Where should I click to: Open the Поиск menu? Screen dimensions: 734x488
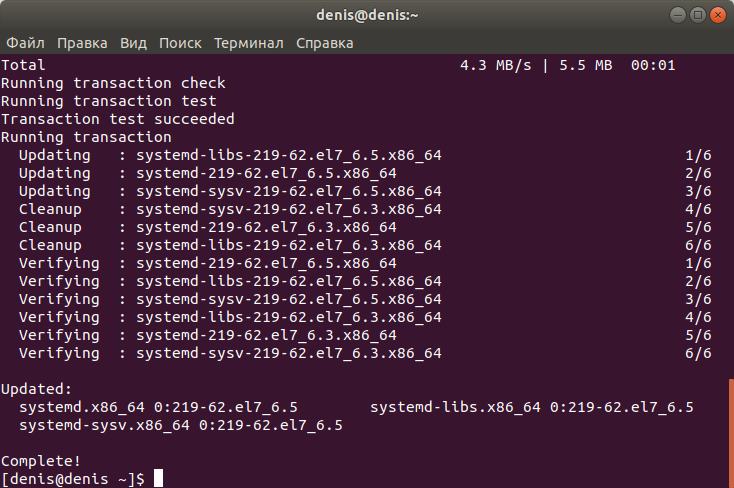coord(180,43)
